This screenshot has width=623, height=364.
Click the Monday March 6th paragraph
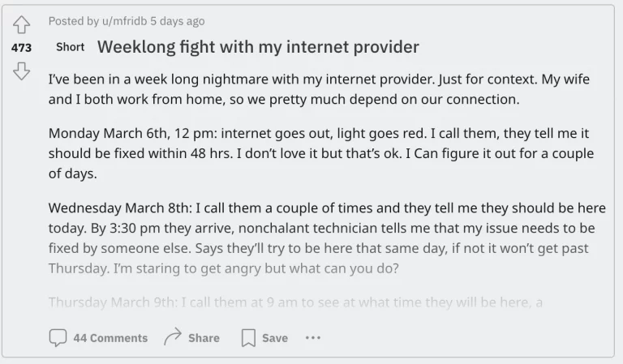click(321, 153)
